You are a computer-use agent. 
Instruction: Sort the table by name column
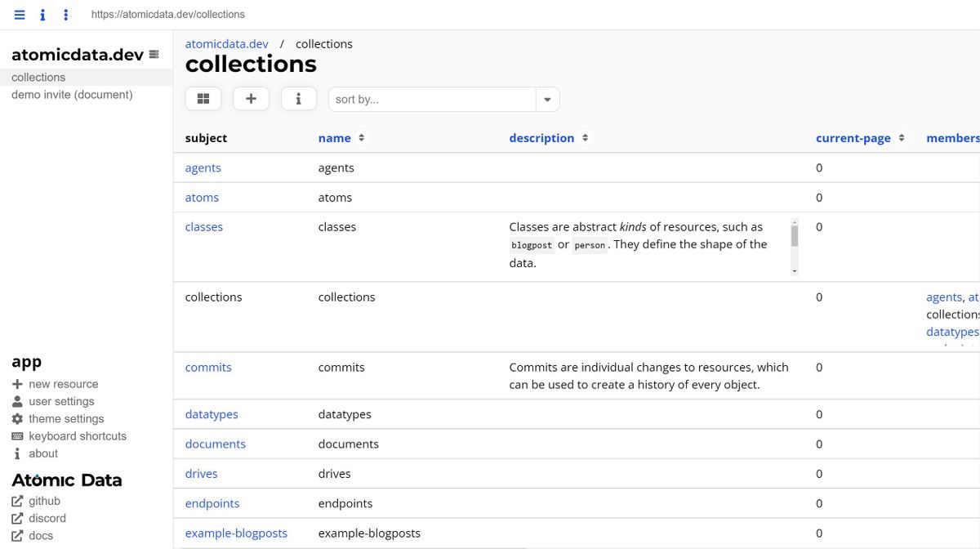pyautogui.click(x=336, y=137)
